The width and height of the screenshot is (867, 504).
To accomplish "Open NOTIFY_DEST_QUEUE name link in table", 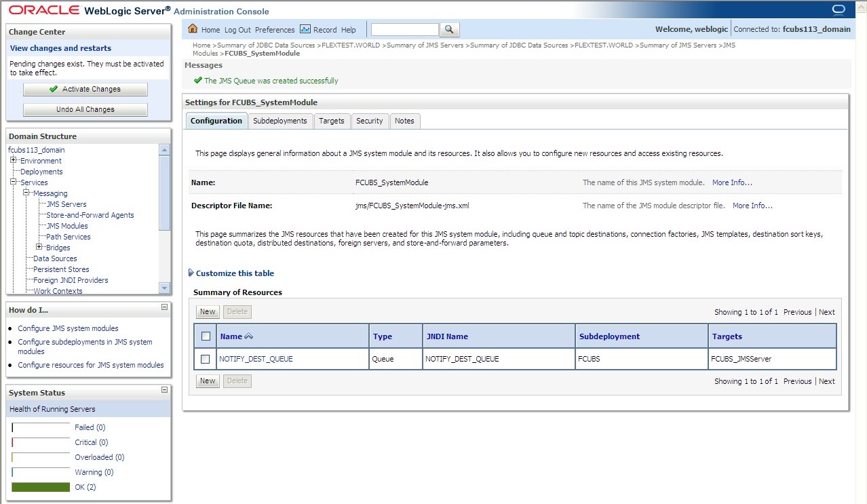I will tap(256, 359).
